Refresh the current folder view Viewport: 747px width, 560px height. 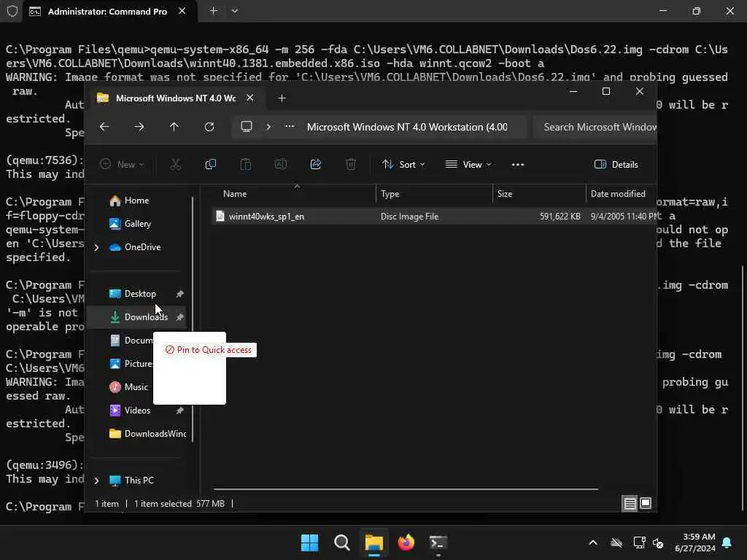coord(209,127)
